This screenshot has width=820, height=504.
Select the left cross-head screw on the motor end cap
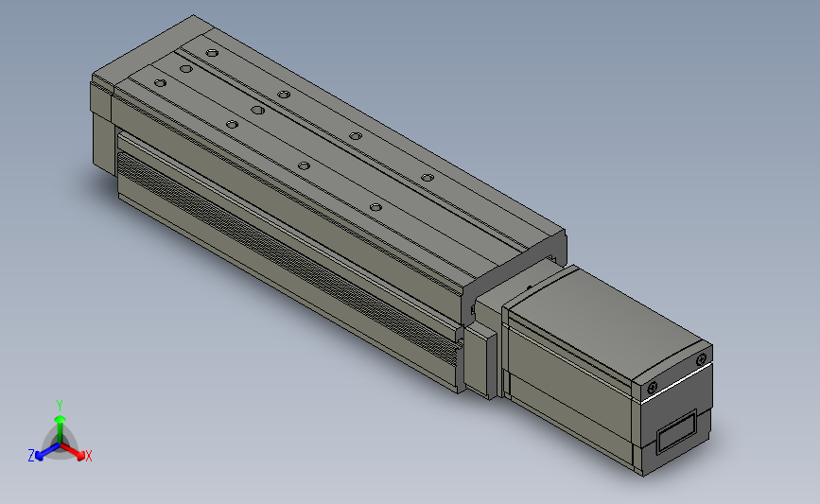coord(653,388)
